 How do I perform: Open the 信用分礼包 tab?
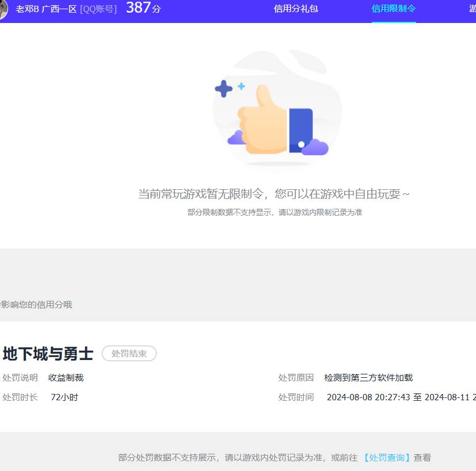click(x=295, y=9)
